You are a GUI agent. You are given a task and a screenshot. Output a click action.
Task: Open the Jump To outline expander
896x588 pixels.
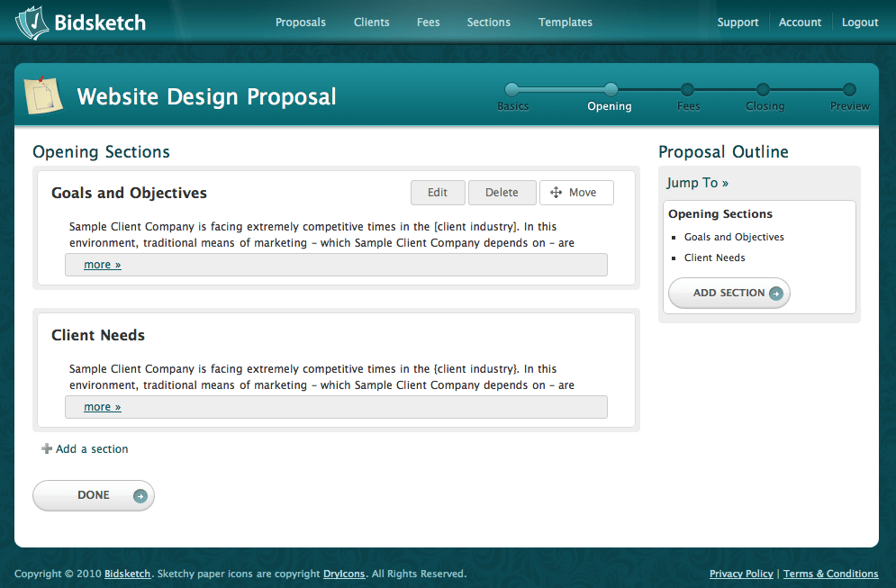[697, 183]
